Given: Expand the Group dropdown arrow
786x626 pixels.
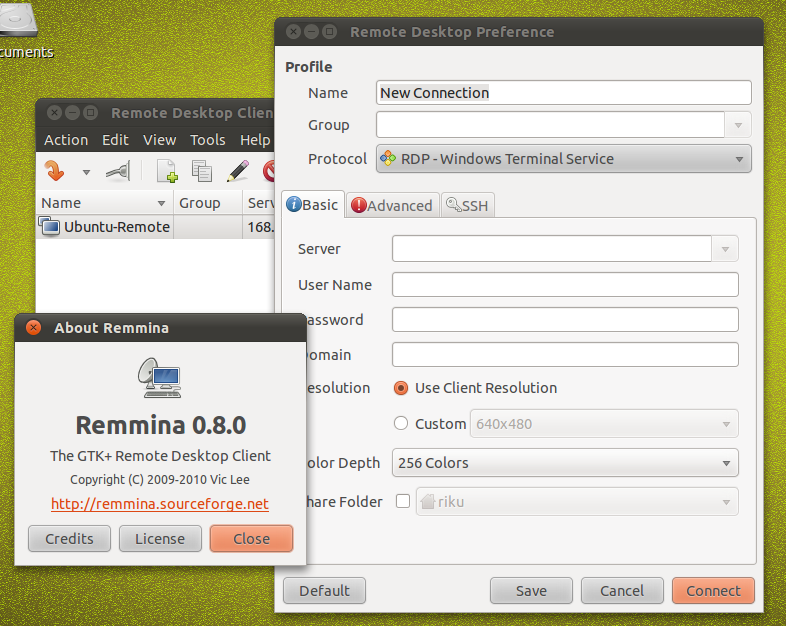Looking at the screenshot, I should tap(738, 125).
